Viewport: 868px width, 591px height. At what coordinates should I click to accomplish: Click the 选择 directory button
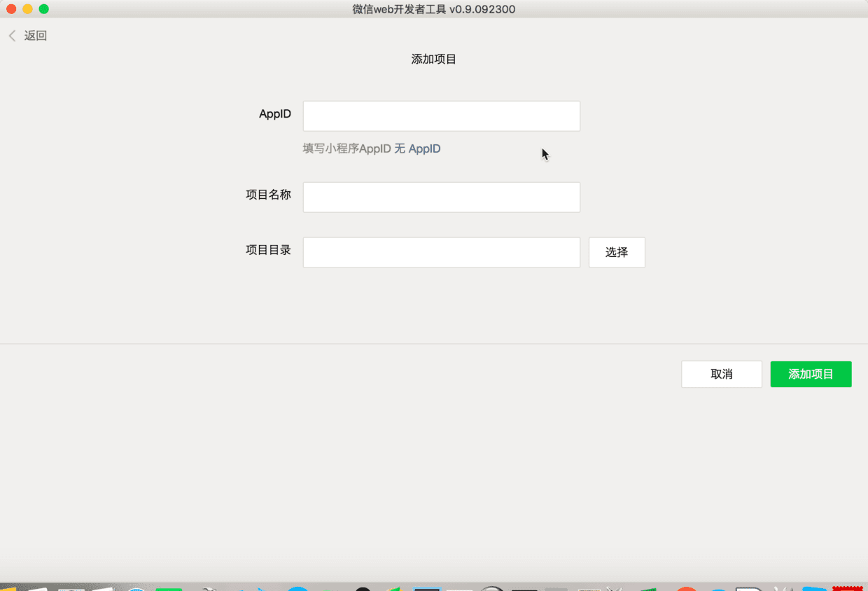click(x=617, y=252)
